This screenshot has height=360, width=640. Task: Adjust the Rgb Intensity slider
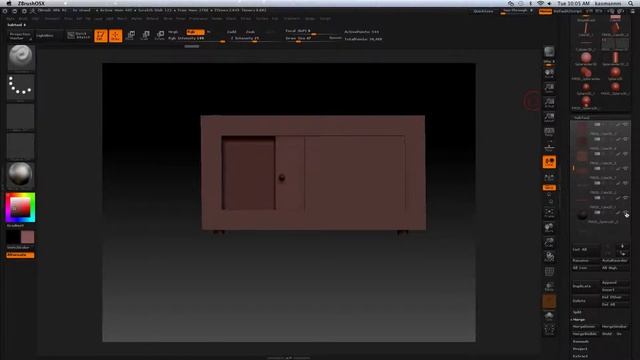coord(196,38)
